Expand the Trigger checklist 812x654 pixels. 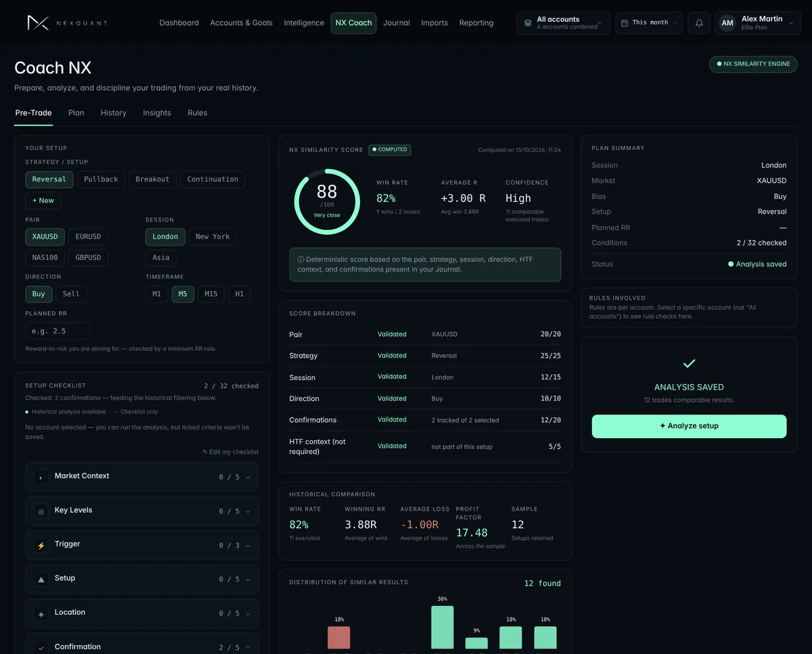[x=142, y=545]
